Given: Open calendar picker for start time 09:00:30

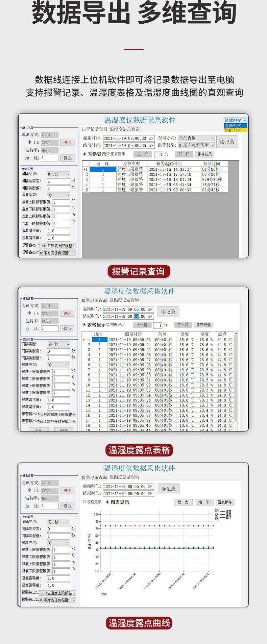Looking at the screenshot, I should pos(151,138).
